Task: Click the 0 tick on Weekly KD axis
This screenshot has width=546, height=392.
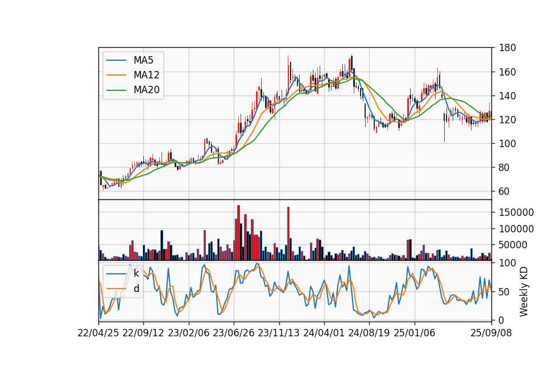Action: click(502, 320)
